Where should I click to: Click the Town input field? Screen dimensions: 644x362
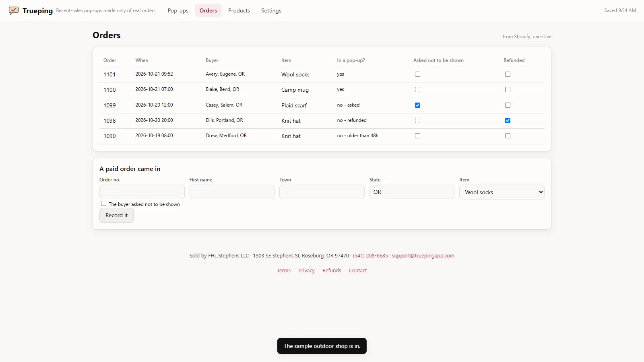[x=322, y=192]
